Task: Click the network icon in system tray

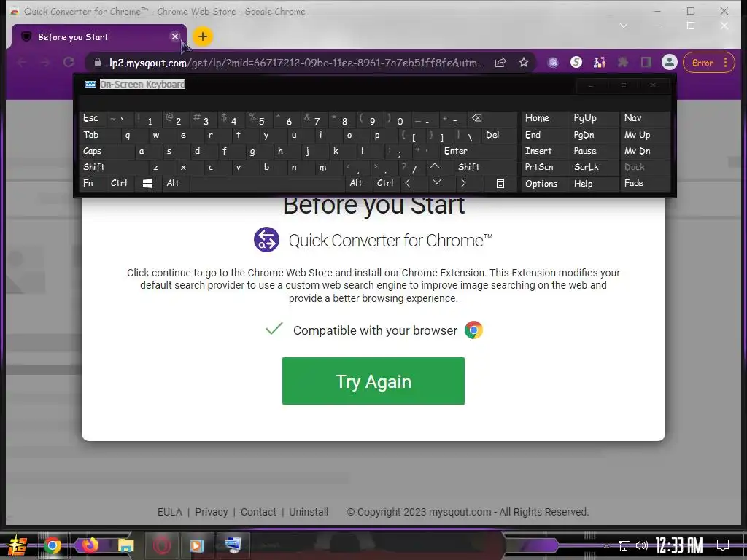Action: tap(624, 545)
